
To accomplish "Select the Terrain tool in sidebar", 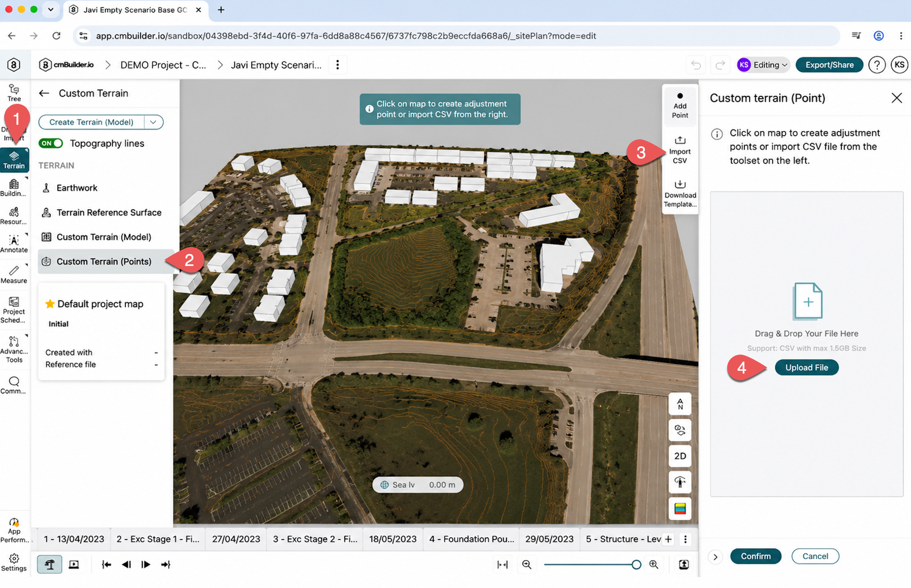I will (14, 160).
